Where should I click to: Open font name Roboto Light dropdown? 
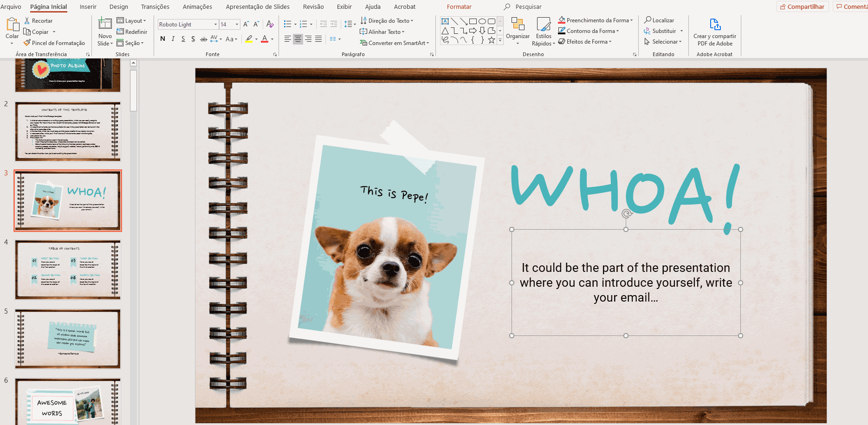pyautogui.click(x=215, y=25)
